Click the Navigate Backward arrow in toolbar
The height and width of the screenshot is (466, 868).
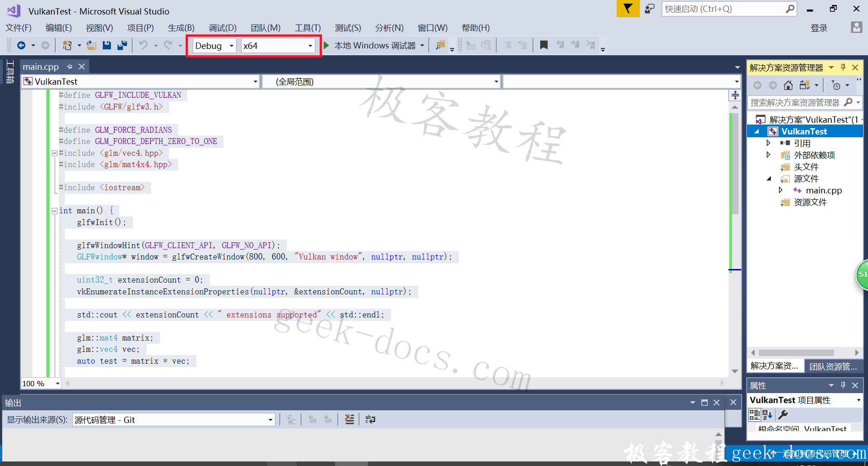[x=21, y=45]
